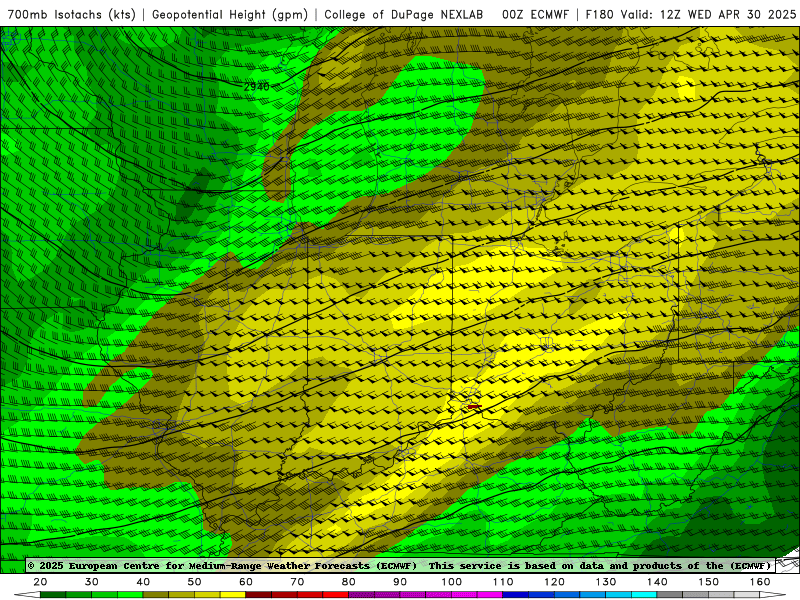800x600 pixels.
Task: Click the '2940' height contour label
Action: tap(257, 87)
